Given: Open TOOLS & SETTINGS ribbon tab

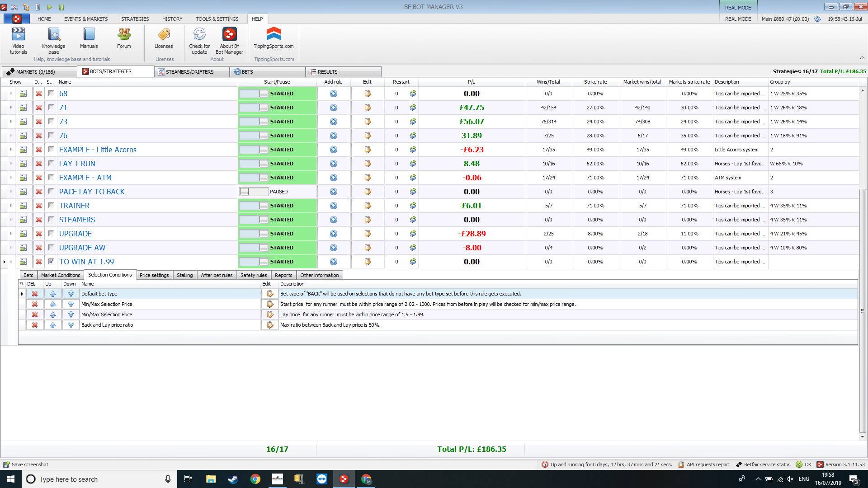Looking at the screenshot, I should (x=217, y=19).
